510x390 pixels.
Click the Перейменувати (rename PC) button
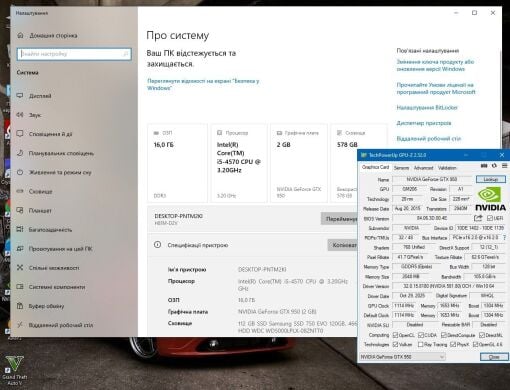click(339, 219)
